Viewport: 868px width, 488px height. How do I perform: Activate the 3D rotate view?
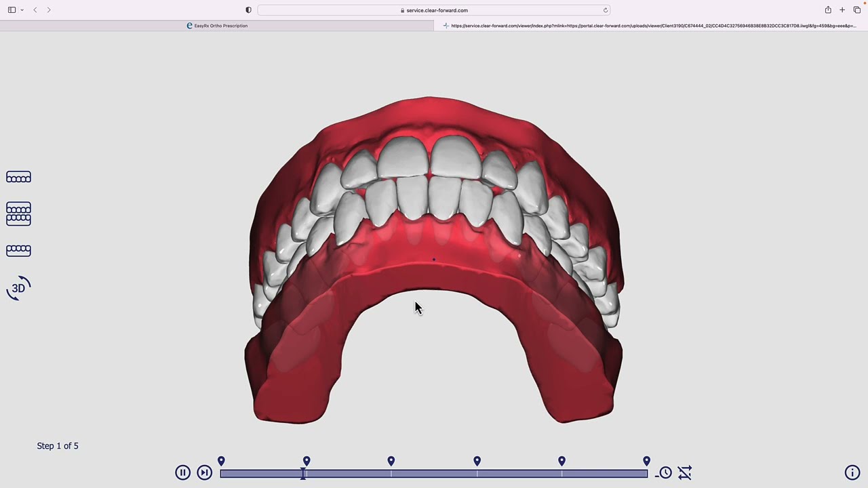(x=19, y=288)
